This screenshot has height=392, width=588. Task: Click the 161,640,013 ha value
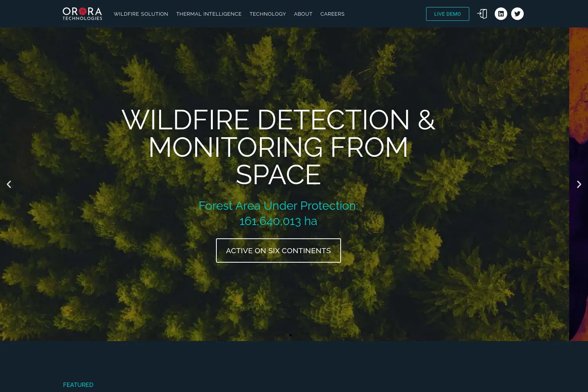coord(278,221)
